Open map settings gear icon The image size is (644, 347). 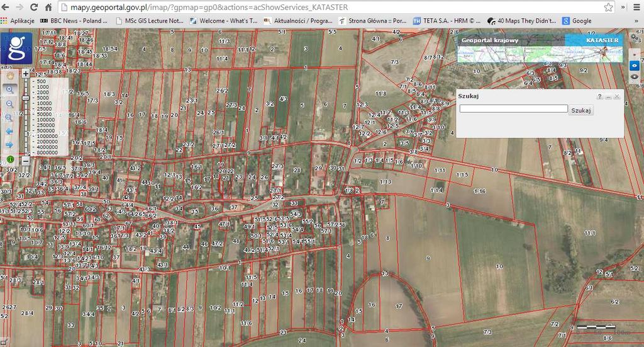coord(635,38)
